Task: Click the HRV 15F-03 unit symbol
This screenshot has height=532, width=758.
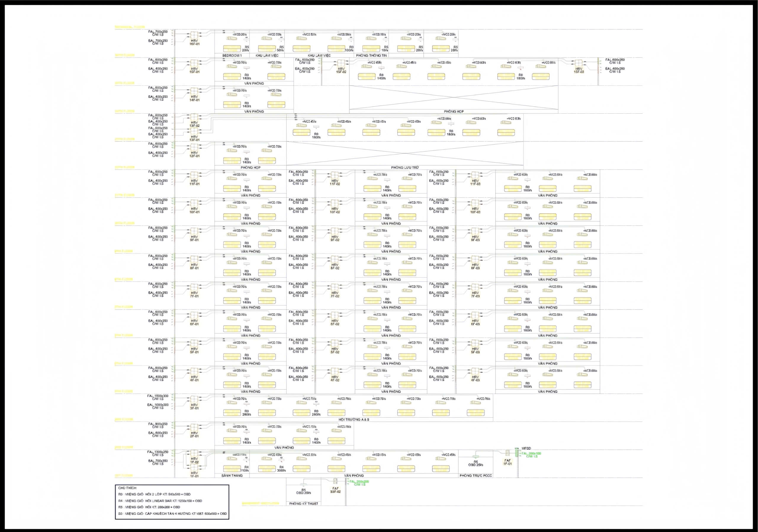Action: 578,63
